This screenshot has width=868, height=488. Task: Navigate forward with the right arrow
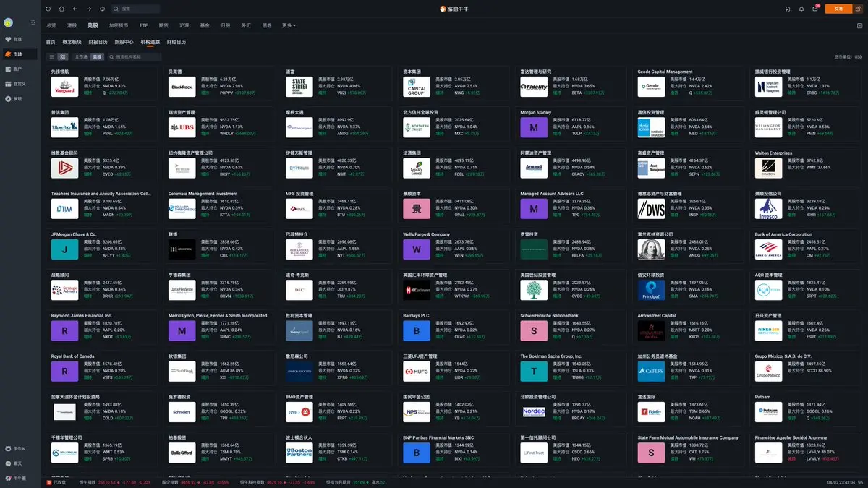(88, 9)
